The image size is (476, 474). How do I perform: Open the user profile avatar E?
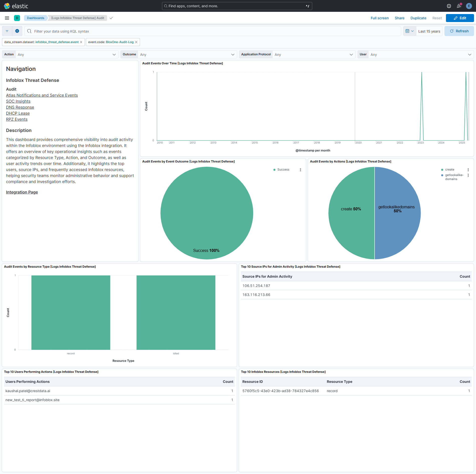pos(469,6)
